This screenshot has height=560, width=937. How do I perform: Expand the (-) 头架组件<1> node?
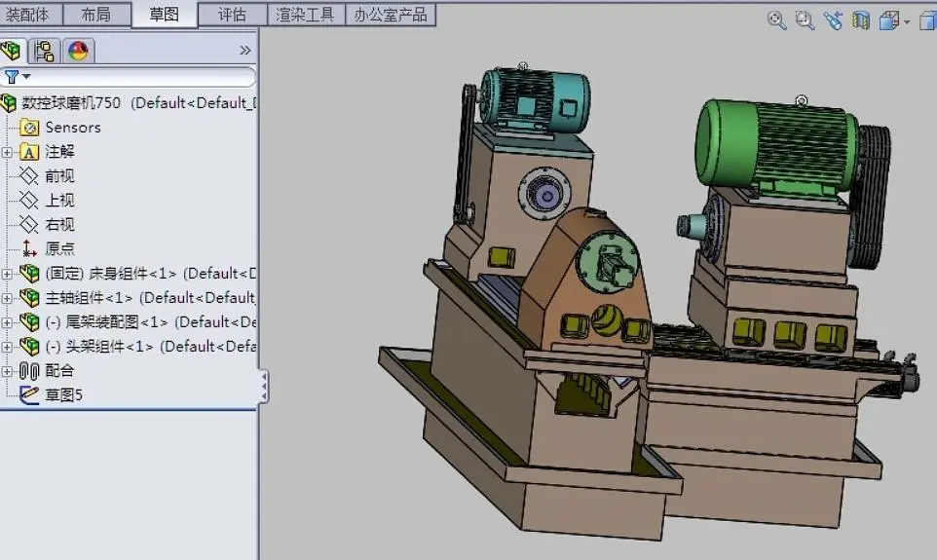(7, 347)
